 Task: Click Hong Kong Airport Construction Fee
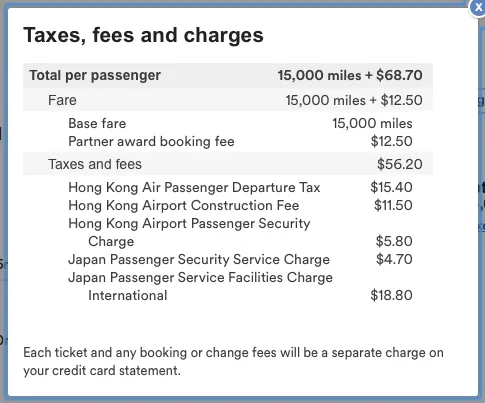click(184, 206)
